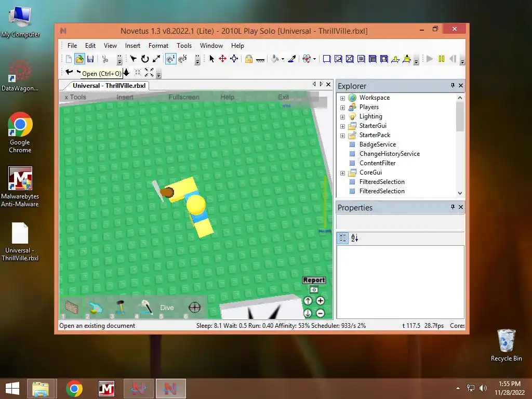Select the Weld surface X-box icon
532x399 pixels.
[350, 59]
